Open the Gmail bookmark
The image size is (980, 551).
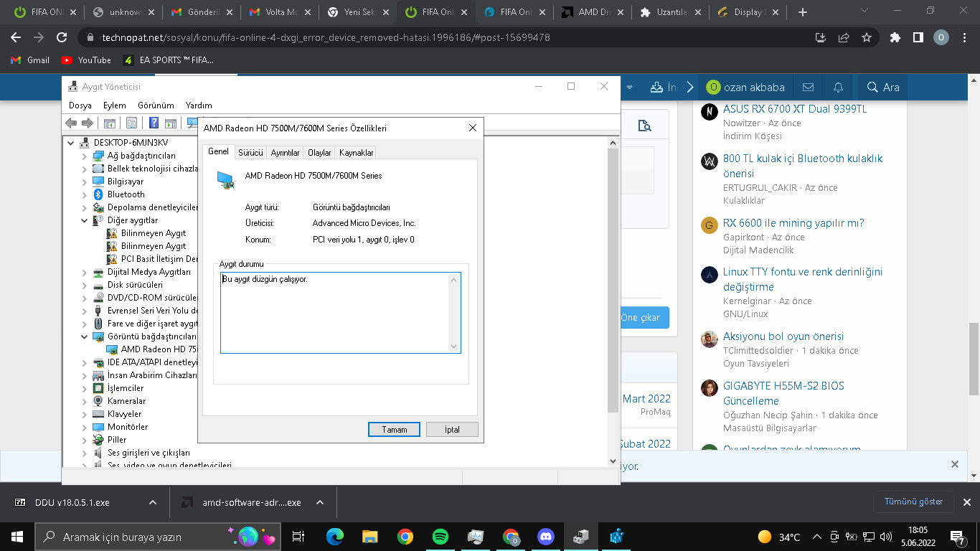coord(30,60)
